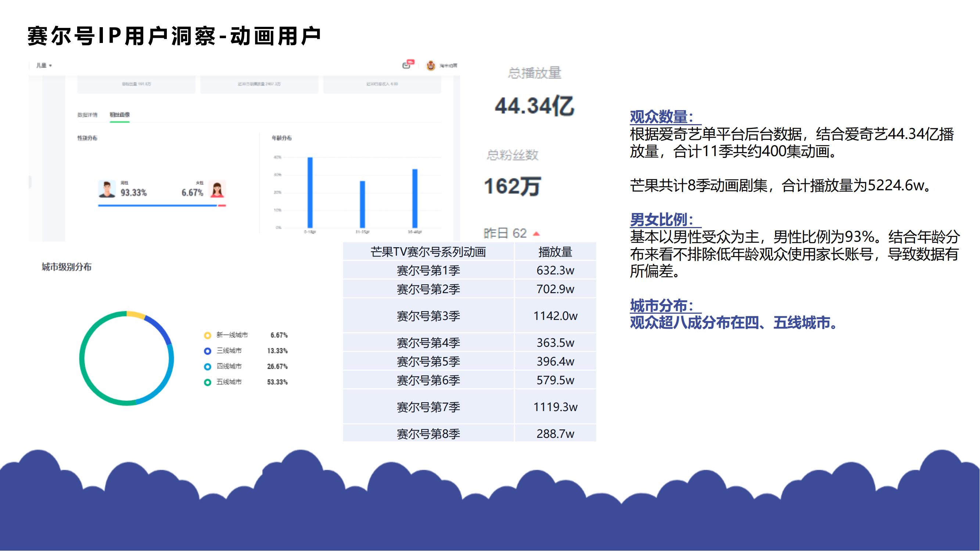Click the 162万 fans value
Image resolution: width=980 pixels, height=551 pixels.
coord(512,186)
